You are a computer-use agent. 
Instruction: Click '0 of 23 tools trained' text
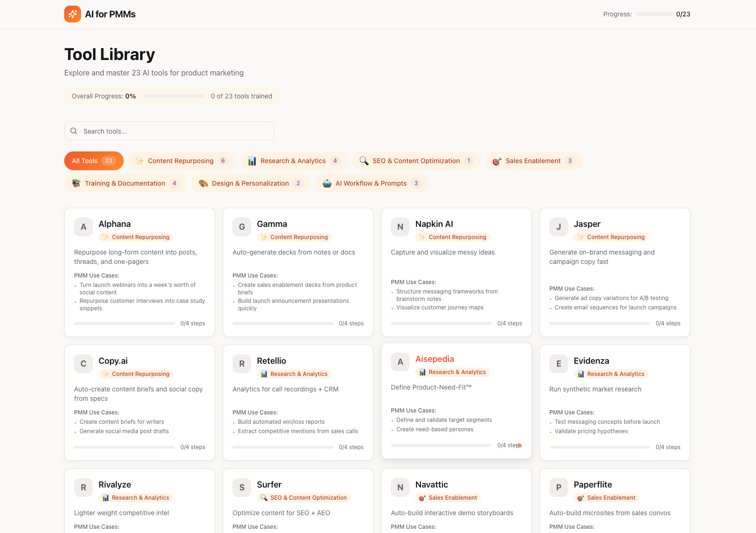(x=241, y=96)
